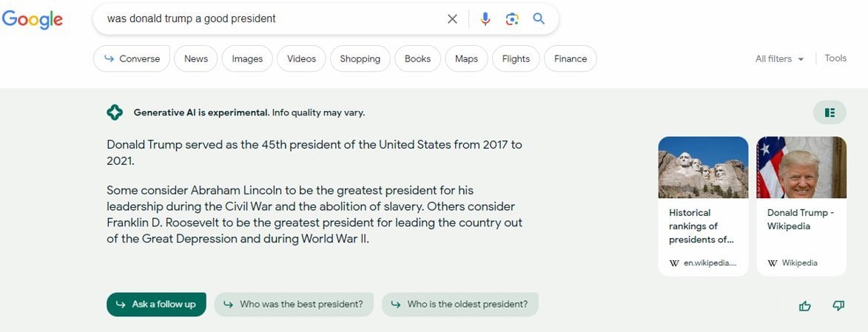The width and height of the screenshot is (868, 332).
Task: Click the Ask a follow up button
Action: 156,305
